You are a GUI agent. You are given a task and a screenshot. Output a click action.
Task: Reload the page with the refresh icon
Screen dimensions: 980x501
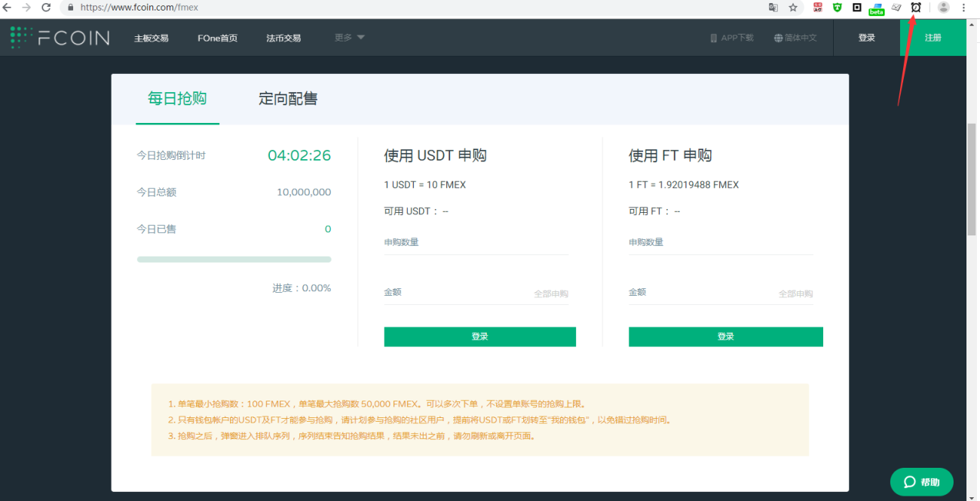(x=46, y=7)
